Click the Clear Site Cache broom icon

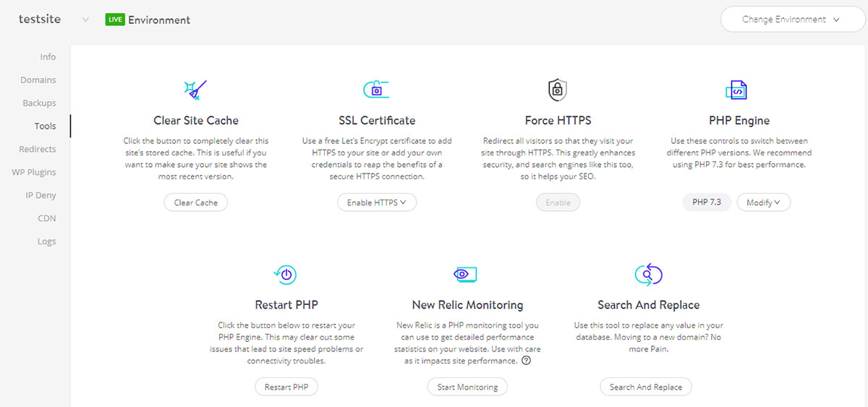coord(195,90)
